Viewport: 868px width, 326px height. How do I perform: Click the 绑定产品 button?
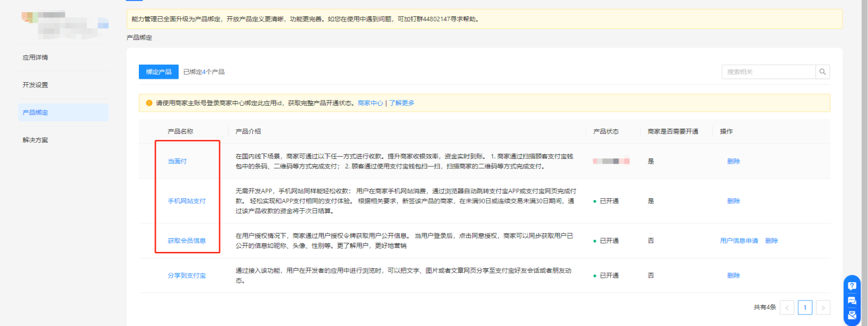[x=159, y=72]
